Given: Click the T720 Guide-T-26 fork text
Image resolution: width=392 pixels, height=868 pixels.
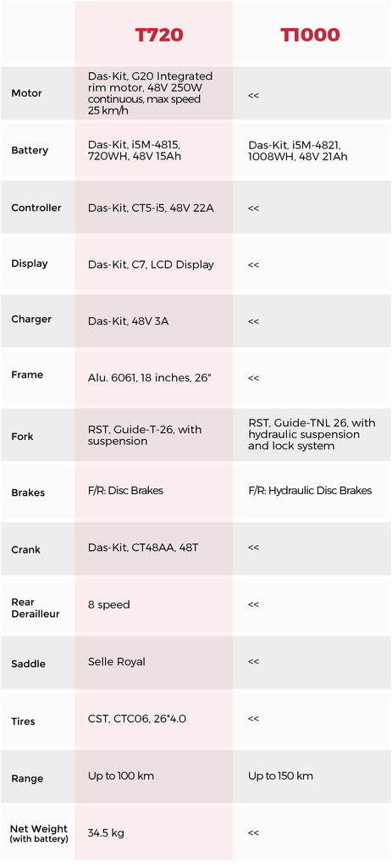Looking at the screenshot, I should [x=145, y=435].
